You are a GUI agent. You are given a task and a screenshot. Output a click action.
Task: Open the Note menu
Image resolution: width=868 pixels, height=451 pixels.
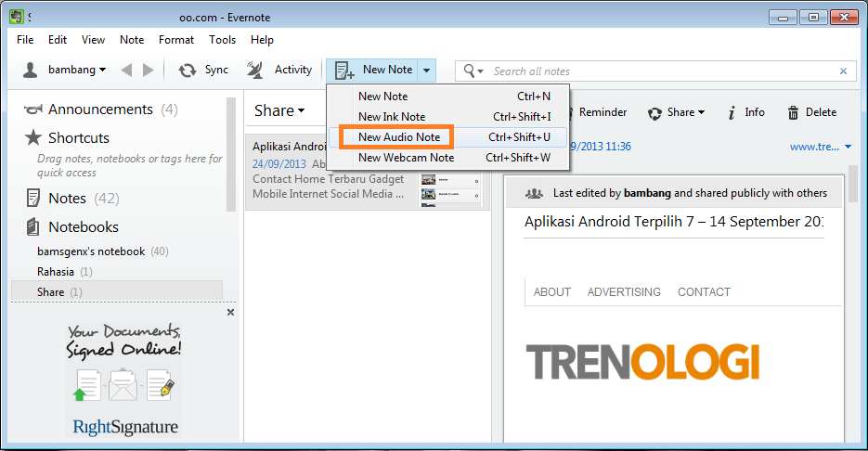tap(132, 40)
